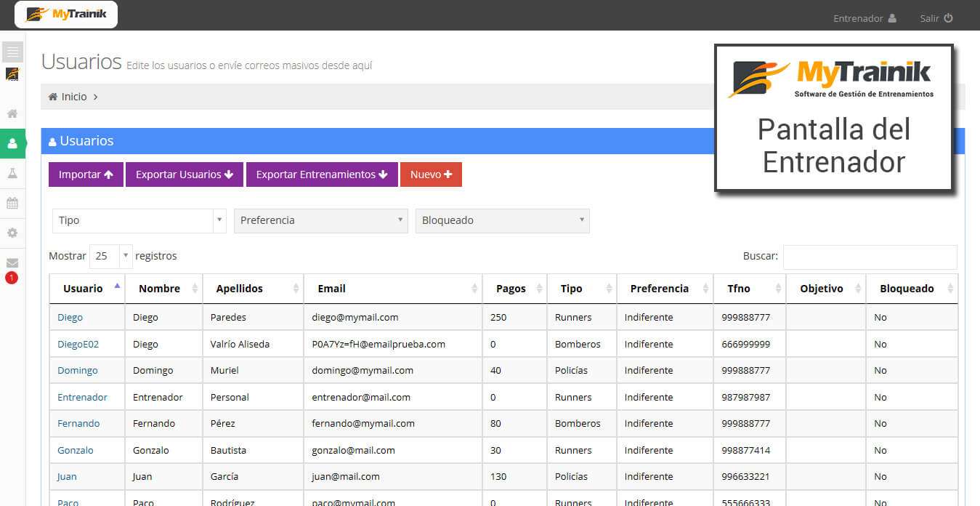Open the Bloqueado filter dropdown
Image resolution: width=980 pixels, height=506 pixels.
click(503, 220)
